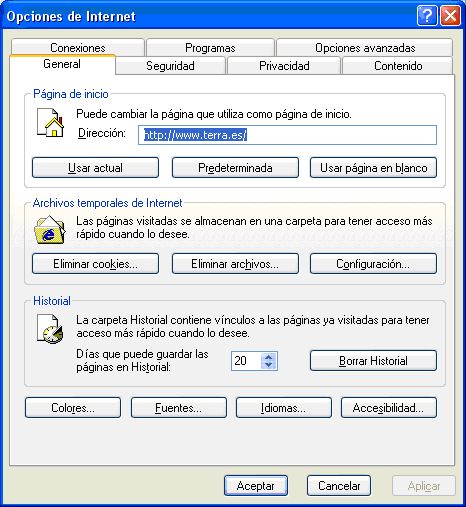Viewport: 466px width, 507px height.
Task: Open the Programas tab
Action: 210,47
